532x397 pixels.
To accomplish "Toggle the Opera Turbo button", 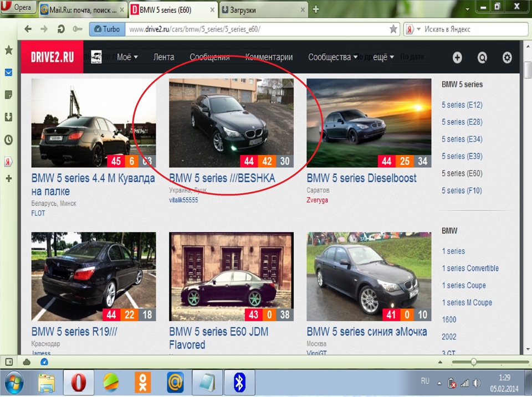I will point(107,29).
